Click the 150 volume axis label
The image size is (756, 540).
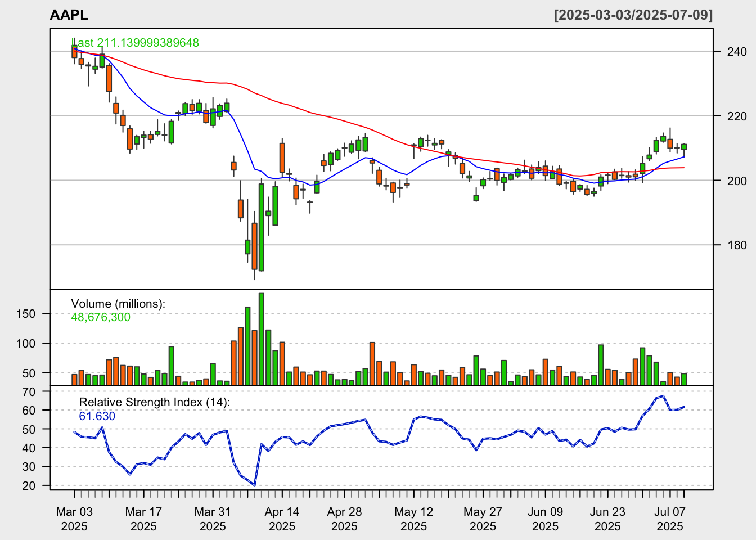pos(26,314)
